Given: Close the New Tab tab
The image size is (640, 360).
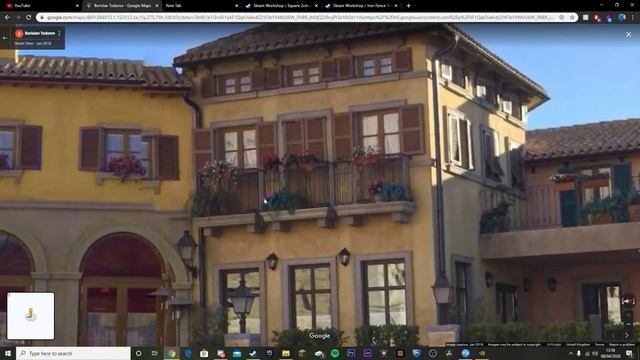Looking at the screenshot, I should [237, 6].
